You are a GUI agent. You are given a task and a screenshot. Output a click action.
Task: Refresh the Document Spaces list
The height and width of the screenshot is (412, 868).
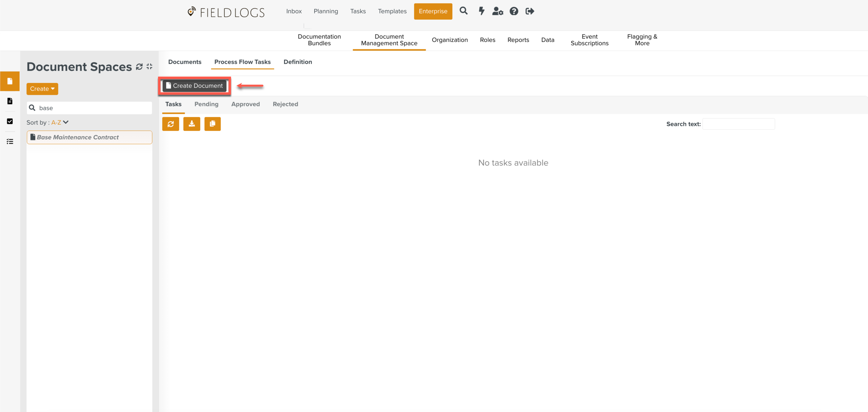pos(139,66)
